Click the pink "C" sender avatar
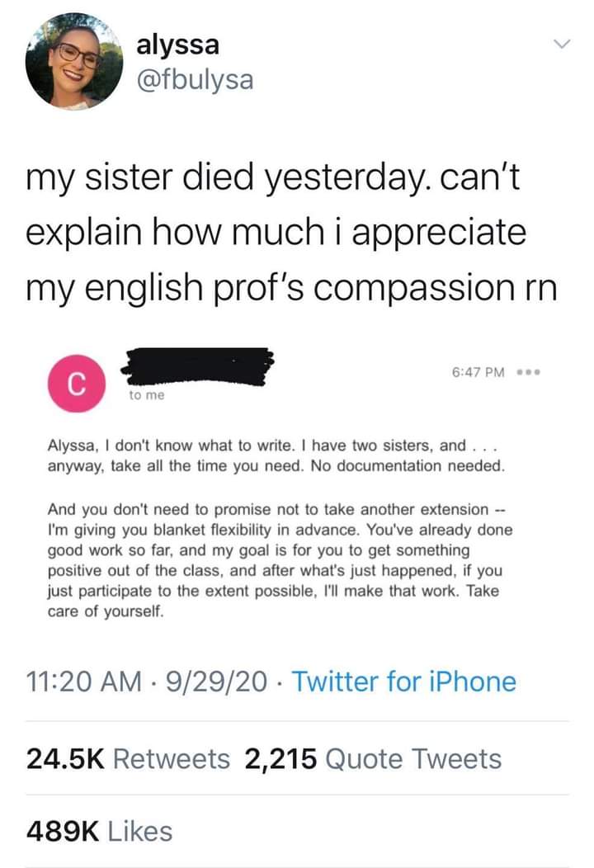Viewport: 594px width, 868px height. click(76, 384)
